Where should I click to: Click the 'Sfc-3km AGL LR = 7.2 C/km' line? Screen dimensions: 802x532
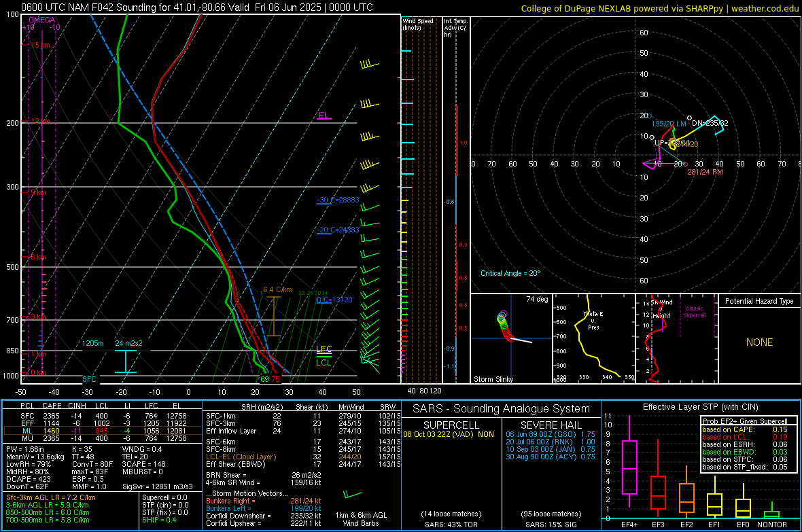(x=51, y=497)
